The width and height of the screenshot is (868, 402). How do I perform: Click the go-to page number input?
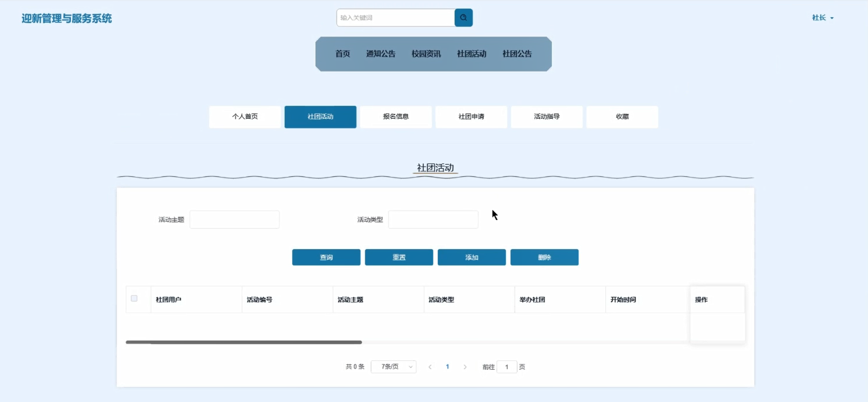point(507,367)
